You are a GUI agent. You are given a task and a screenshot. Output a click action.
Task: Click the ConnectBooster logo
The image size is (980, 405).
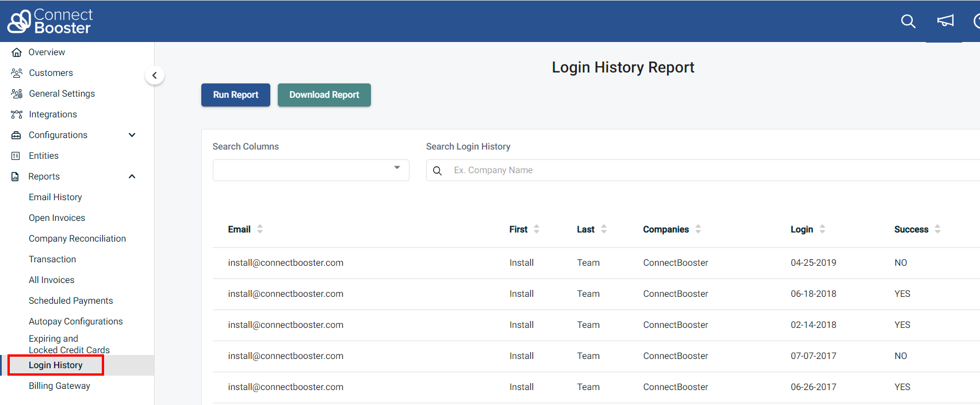coord(49,21)
